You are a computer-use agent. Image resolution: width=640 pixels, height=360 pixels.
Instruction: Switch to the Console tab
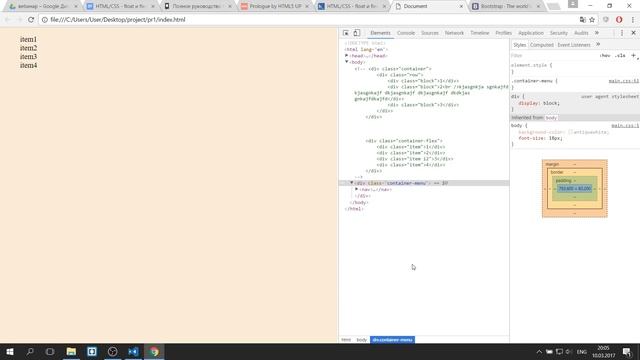(406, 33)
